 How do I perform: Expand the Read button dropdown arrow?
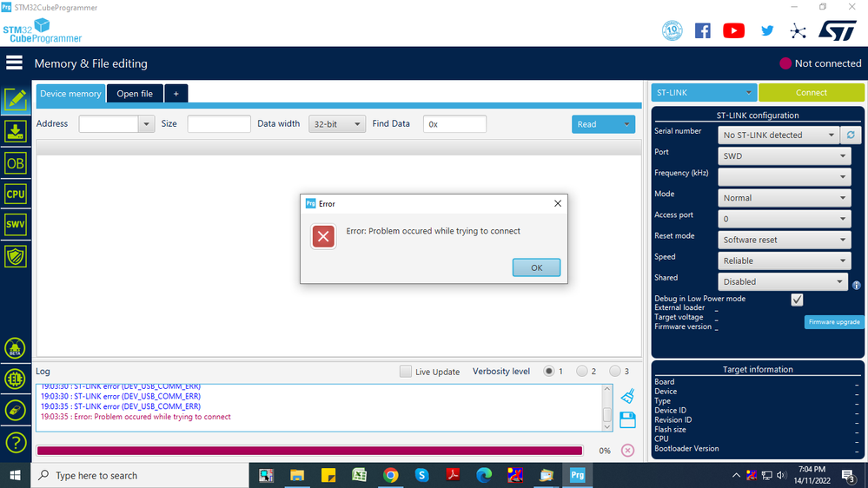point(626,124)
